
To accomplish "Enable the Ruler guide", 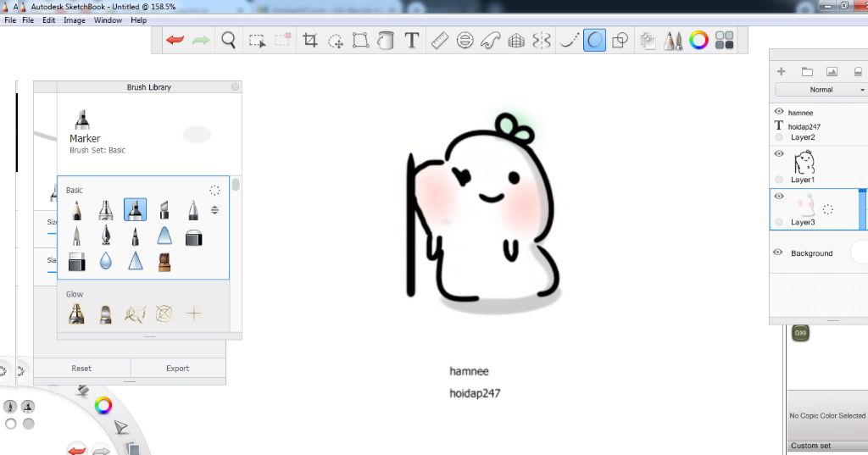I will click(440, 40).
